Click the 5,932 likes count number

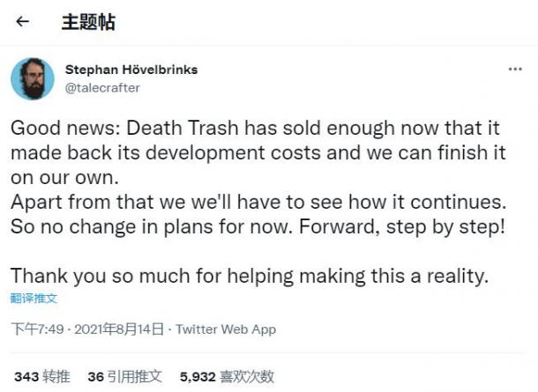[x=198, y=377]
